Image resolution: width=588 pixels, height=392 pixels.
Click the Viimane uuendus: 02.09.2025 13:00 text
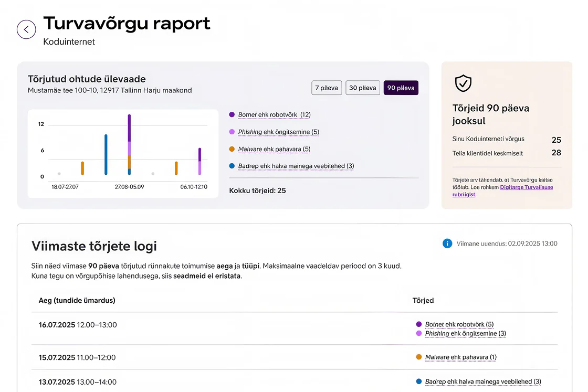pyautogui.click(x=507, y=243)
